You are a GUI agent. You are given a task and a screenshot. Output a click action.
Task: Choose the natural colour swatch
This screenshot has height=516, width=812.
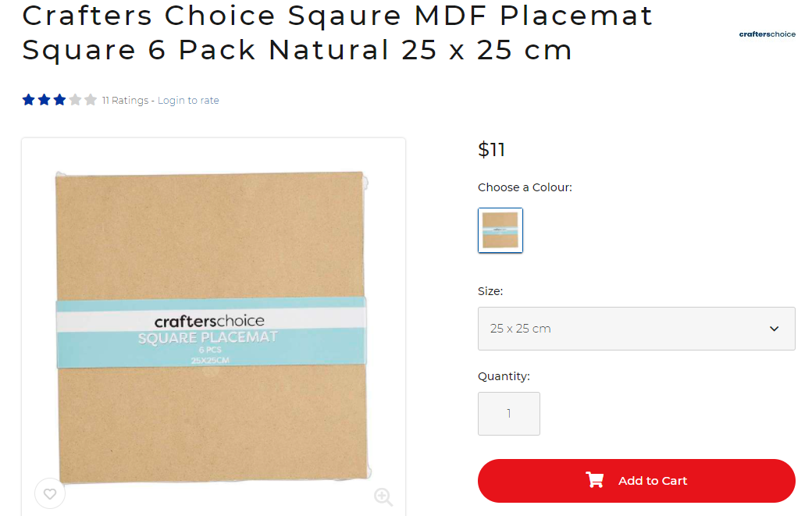500,230
